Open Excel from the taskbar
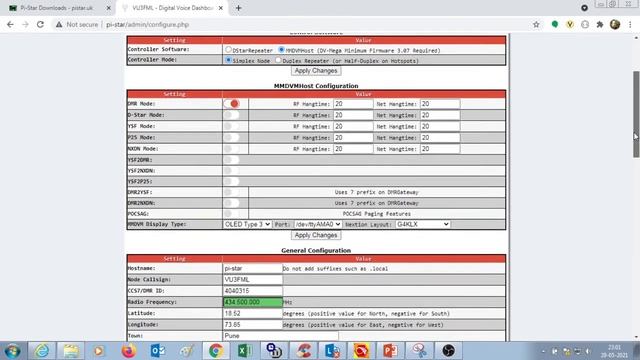This screenshot has width=640, height=360. point(245,351)
